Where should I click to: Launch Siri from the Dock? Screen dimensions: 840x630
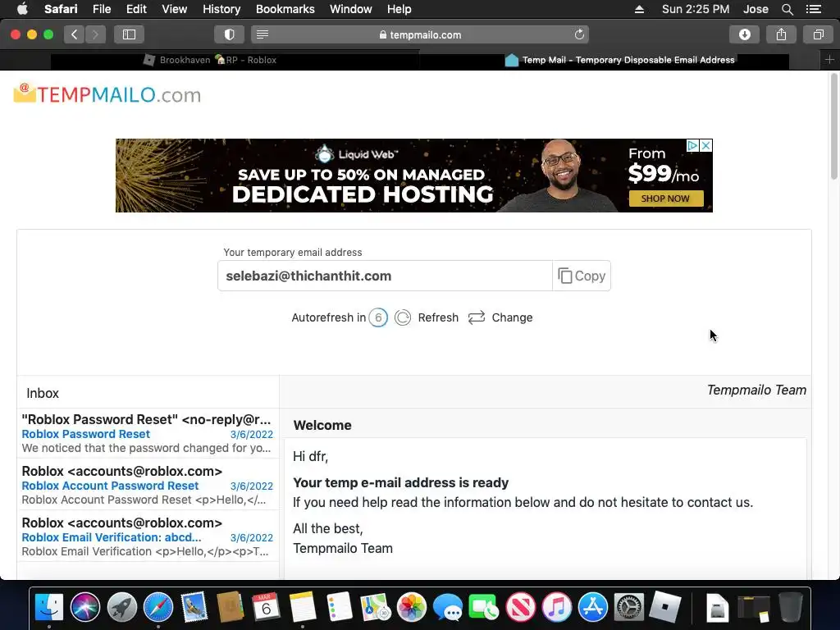pyautogui.click(x=85, y=607)
